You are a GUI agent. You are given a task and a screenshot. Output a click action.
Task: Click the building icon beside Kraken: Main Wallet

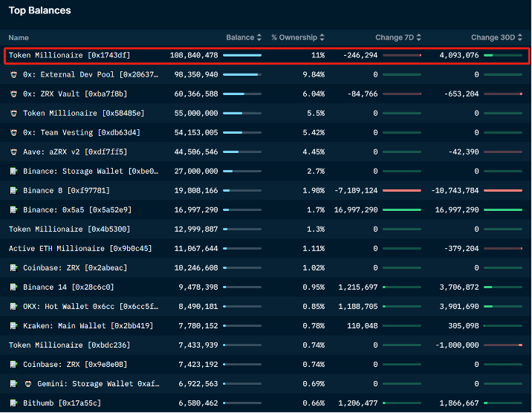(x=13, y=326)
